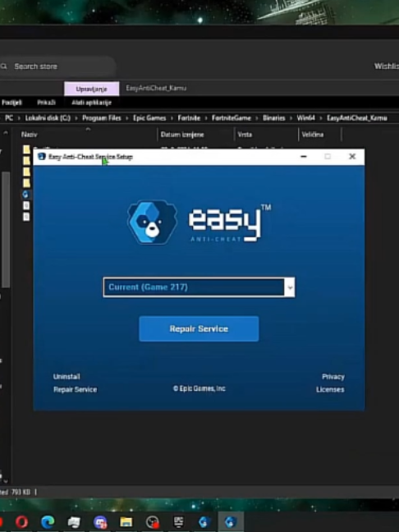Click the Uninstall link
The height and width of the screenshot is (532, 399).
pos(66,377)
